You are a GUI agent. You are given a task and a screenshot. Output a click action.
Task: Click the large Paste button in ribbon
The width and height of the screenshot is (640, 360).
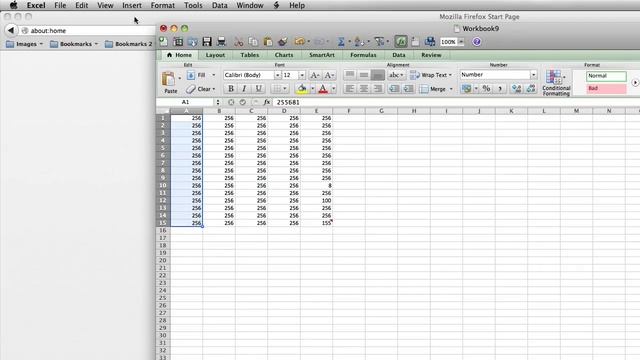point(169,82)
